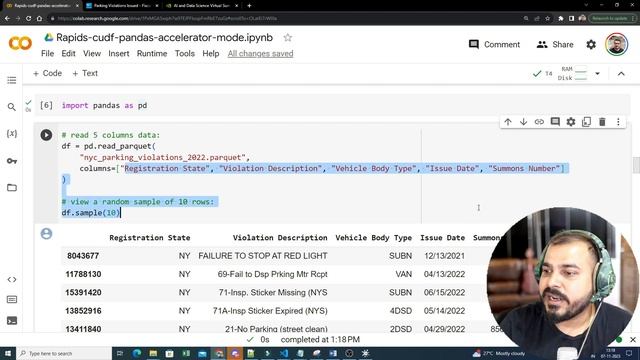Image resolution: width=640 pixels, height=360 pixels.
Task: Open the find and replace sidebar icon
Action: pos(12,107)
